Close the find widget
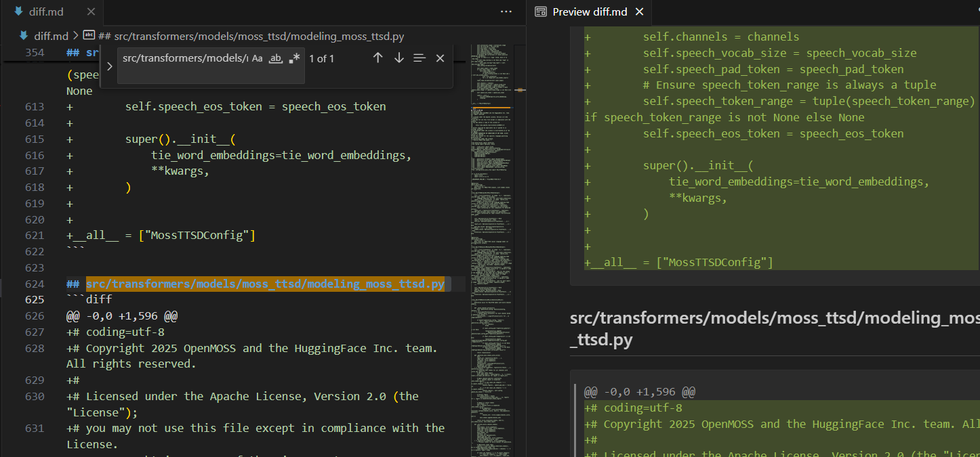This screenshot has width=980, height=457. click(x=440, y=58)
